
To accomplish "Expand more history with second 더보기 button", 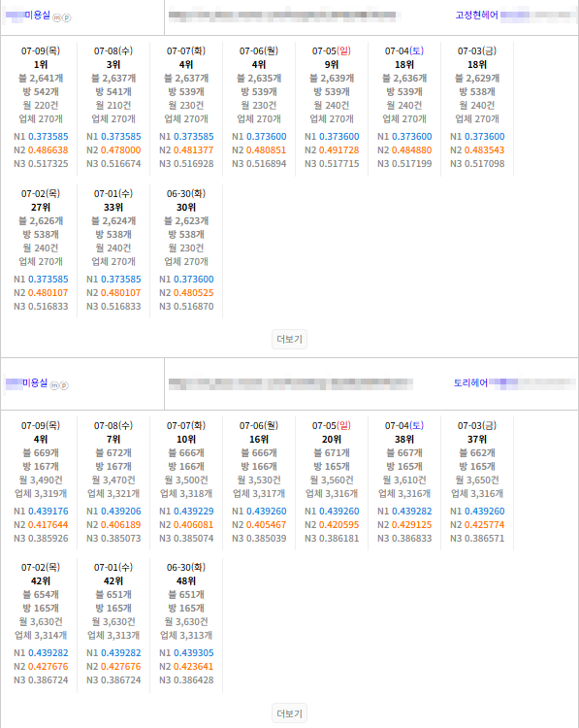I will [x=289, y=713].
